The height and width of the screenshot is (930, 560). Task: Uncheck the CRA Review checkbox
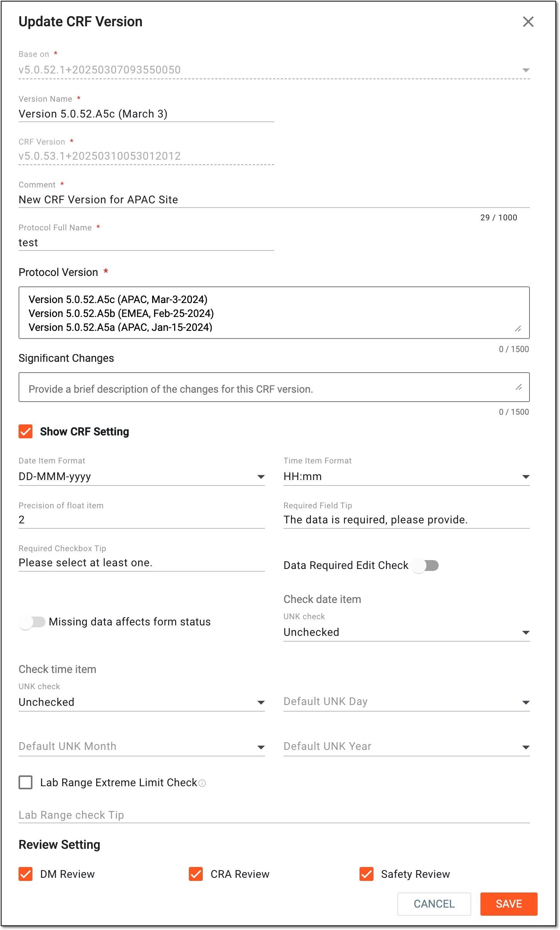coord(196,874)
